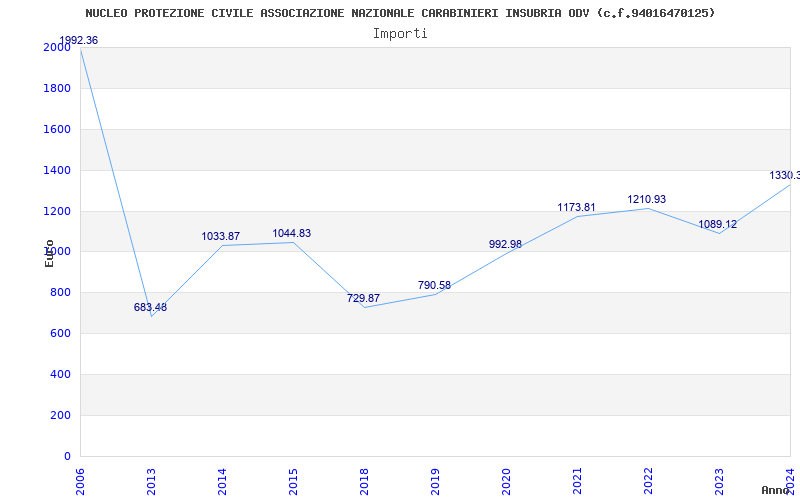Select the 1044.83 data point label
Viewport: 800px width, 500px height.
point(291,234)
